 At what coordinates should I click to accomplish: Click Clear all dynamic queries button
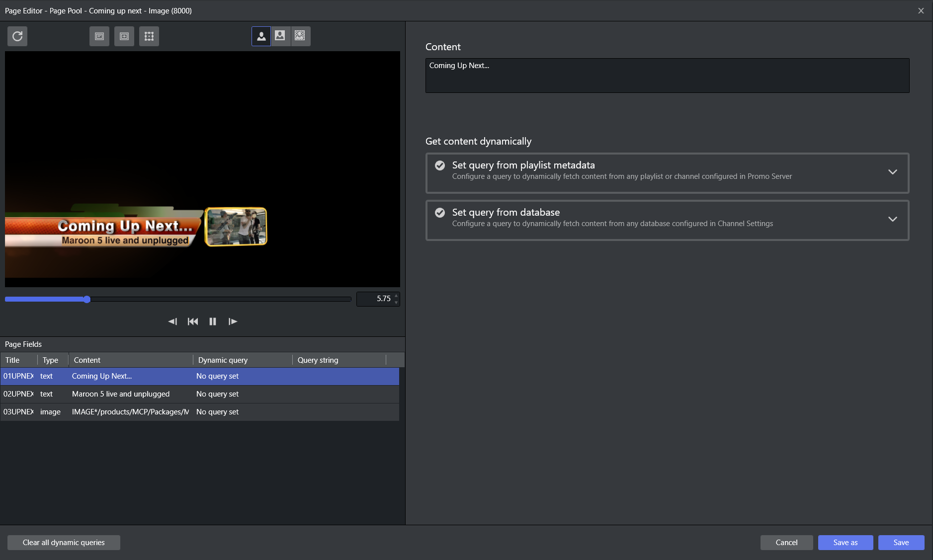64,543
